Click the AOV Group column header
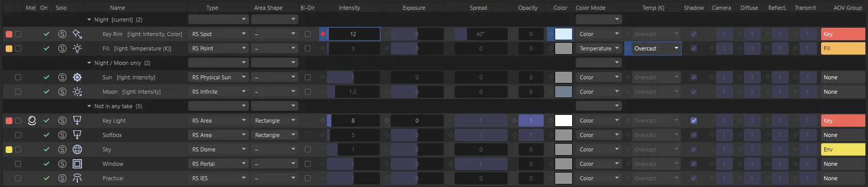 tap(848, 8)
